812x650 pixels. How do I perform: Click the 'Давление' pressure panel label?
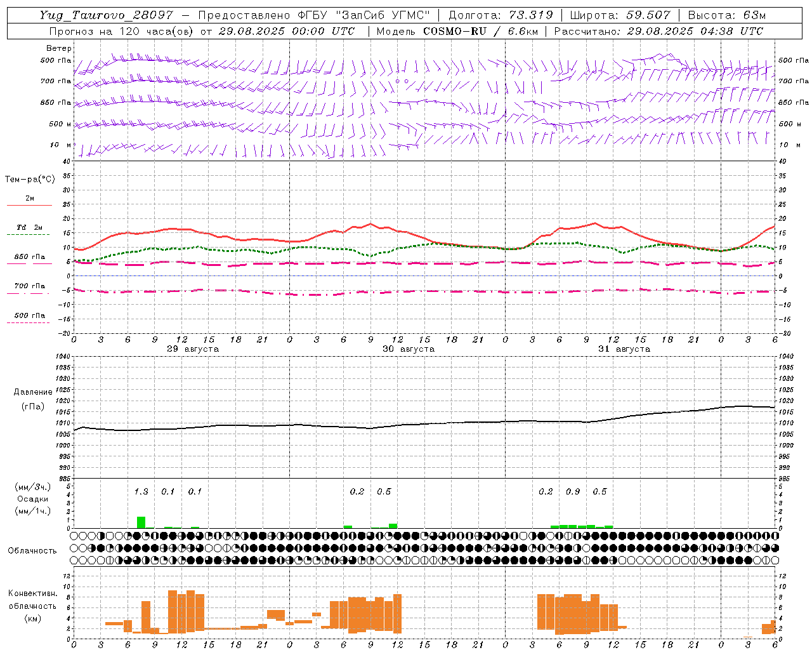pyautogui.click(x=33, y=392)
